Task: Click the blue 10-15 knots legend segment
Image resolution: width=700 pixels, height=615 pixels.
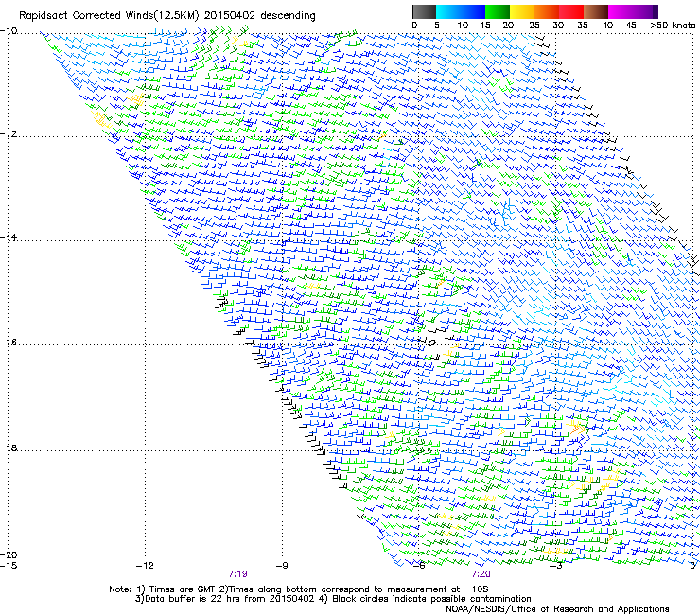Action: point(473,11)
